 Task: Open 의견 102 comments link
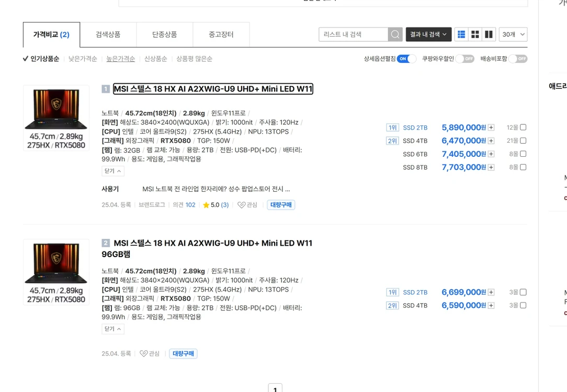click(x=184, y=205)
